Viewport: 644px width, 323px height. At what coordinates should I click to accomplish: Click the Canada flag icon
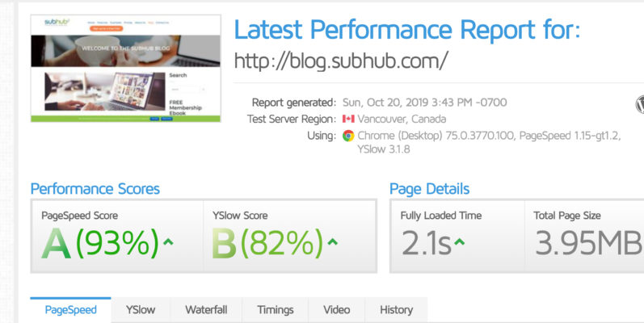[348, 120]
